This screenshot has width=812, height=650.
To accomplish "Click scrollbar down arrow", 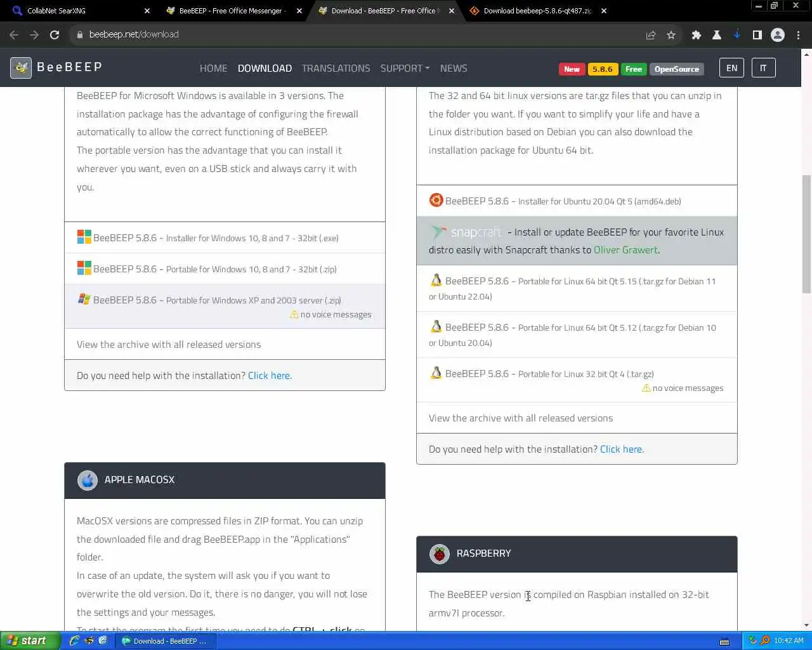I will (x=806, y=625).
